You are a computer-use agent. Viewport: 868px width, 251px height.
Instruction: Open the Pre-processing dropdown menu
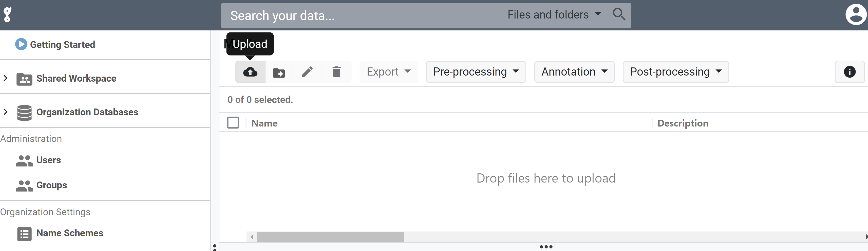(476, 72)
